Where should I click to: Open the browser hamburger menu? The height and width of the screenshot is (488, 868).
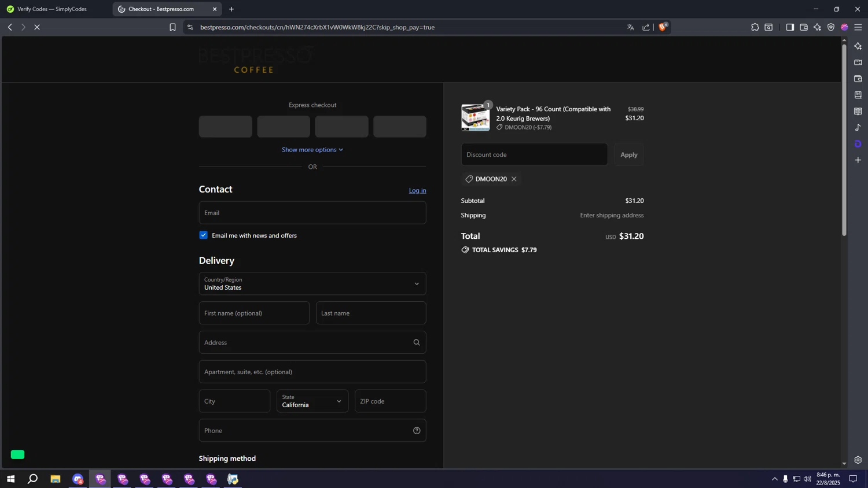858,27
